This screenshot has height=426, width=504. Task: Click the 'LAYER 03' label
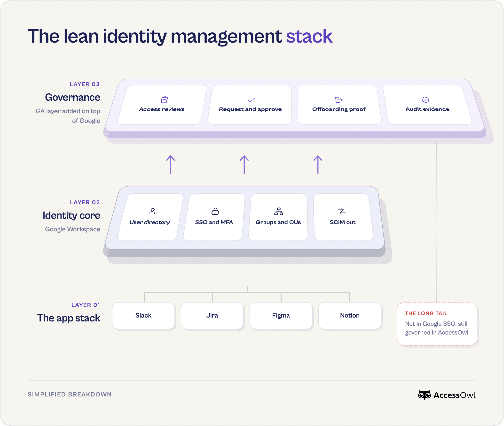coord(85,84)
